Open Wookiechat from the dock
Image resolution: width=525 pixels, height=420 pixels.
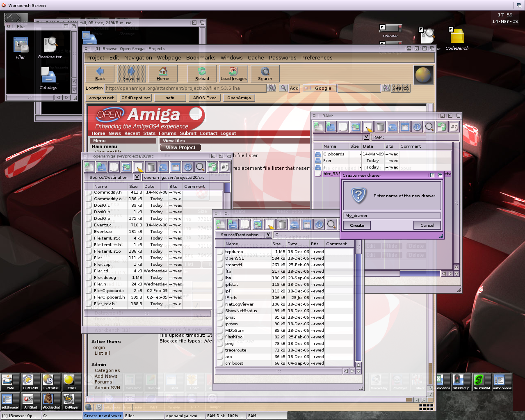51,401
